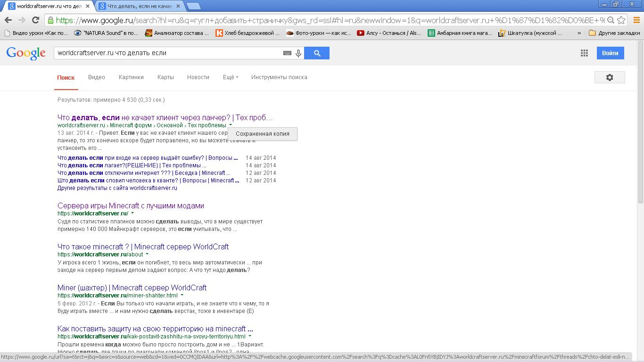The width and height of the screenshot is (644, 362).
Task: Open result 'Что такое minecraft ?'
Action: click(x=143, y=247)
